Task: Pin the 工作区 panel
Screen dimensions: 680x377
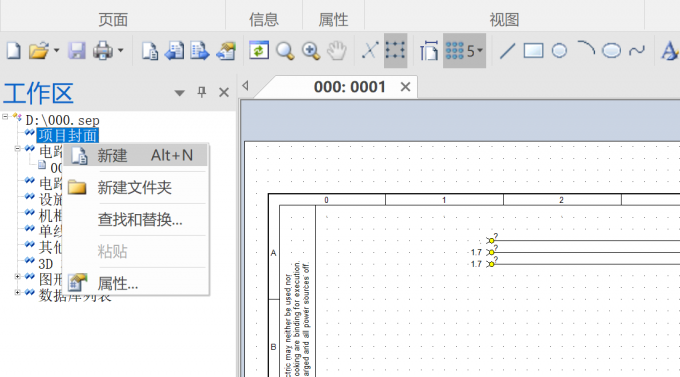Action: pos(202,92)
